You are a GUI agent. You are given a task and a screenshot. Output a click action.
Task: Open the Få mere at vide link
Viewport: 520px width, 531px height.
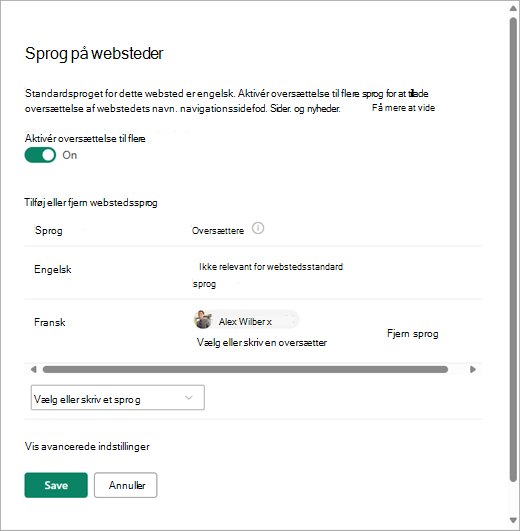click(403, 108)
